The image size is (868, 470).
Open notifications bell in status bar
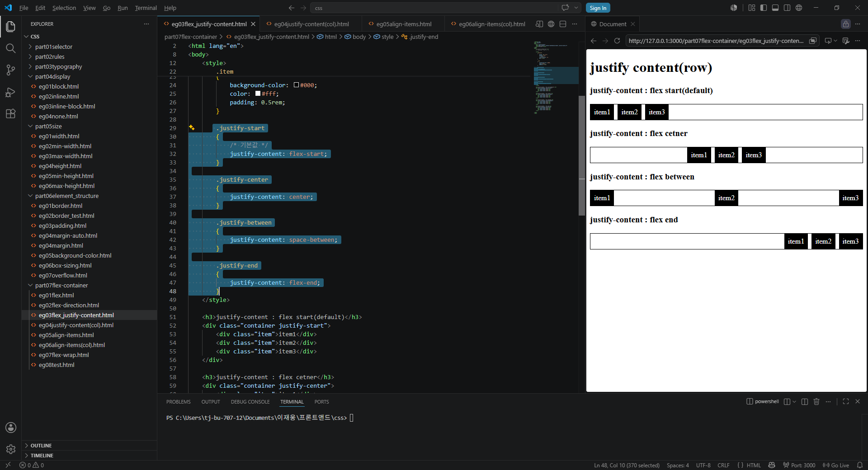860,465
